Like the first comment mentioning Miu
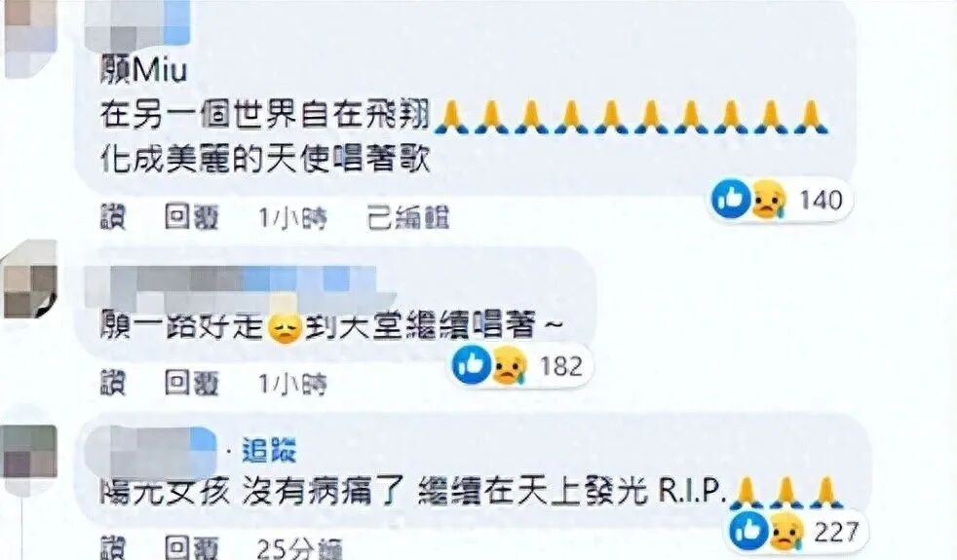The width and height of the screenshot is (957, 560). point(113,216)
